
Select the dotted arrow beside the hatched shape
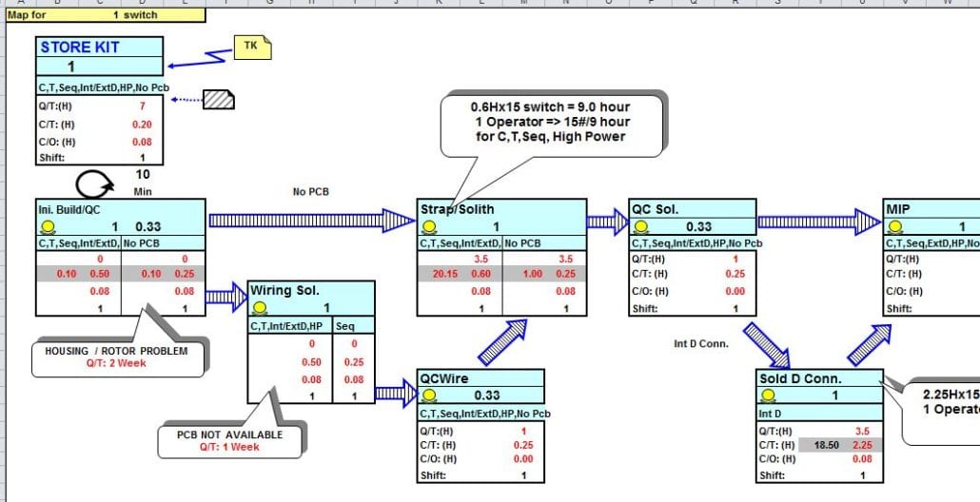pyautogui.click(x=186, y=100)
